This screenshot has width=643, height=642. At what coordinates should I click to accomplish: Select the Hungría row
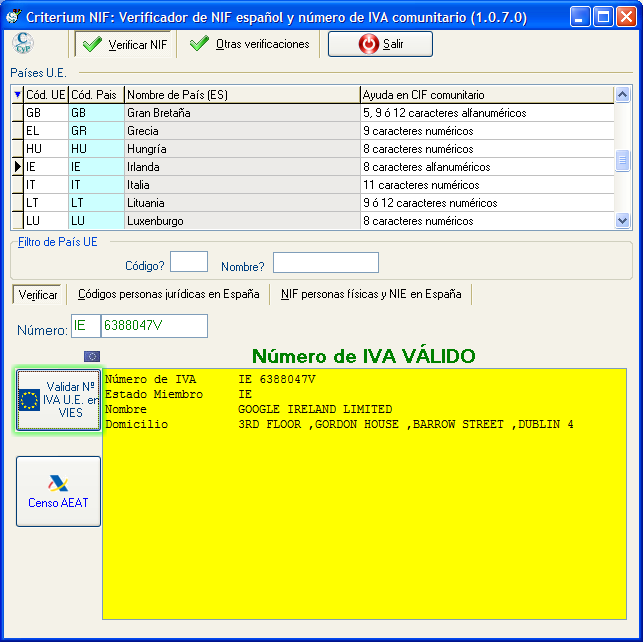click(313, 149)
